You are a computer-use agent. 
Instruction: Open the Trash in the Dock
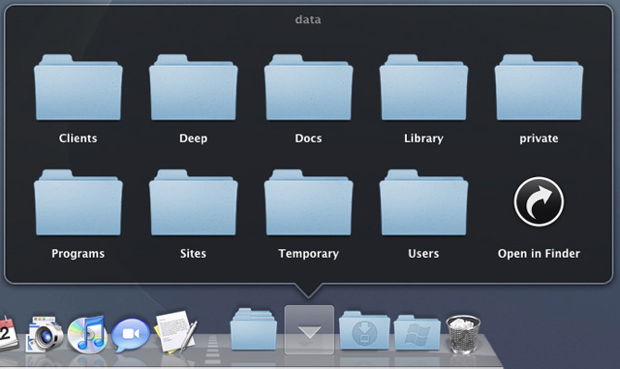point(463,334)
